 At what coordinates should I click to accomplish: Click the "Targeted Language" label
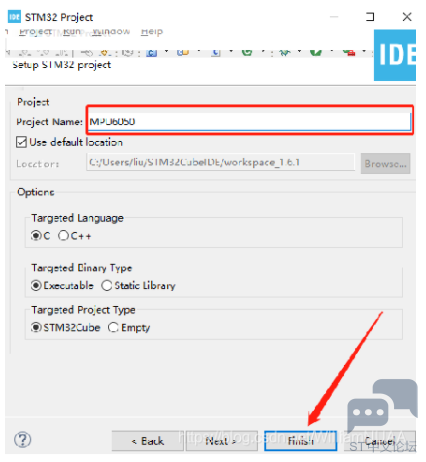(77, 218)
